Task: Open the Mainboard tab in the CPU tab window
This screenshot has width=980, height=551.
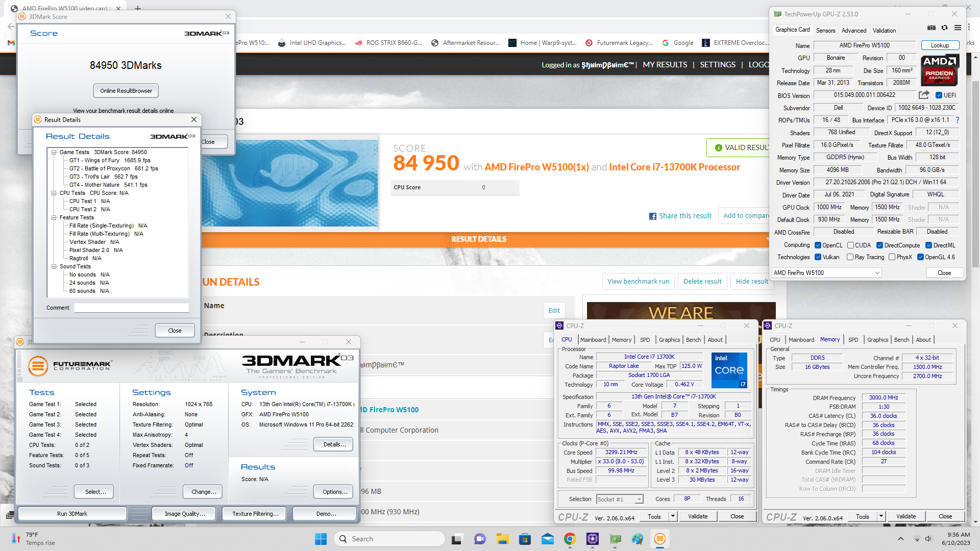Action: point(593,340)
